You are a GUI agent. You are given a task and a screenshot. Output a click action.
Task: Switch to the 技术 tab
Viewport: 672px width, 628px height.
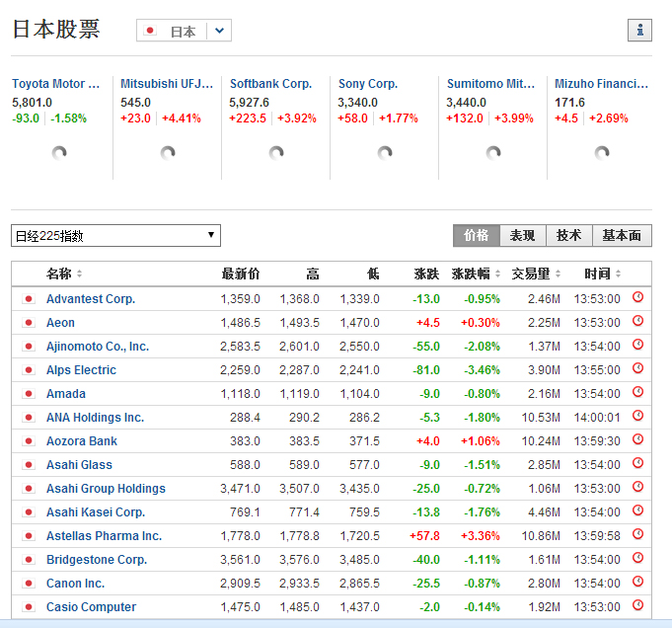(x=569, y=235)
